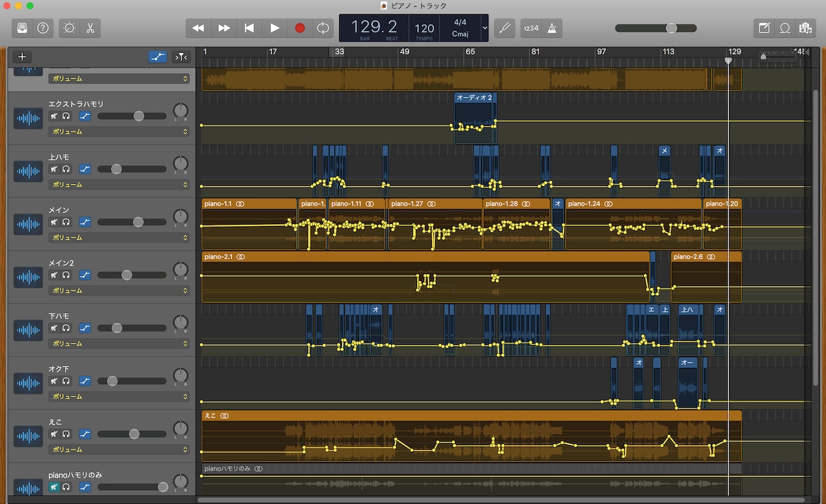Mute the エクストラハモリ track
Screen dimensions: 826x504
pos(54,116)
